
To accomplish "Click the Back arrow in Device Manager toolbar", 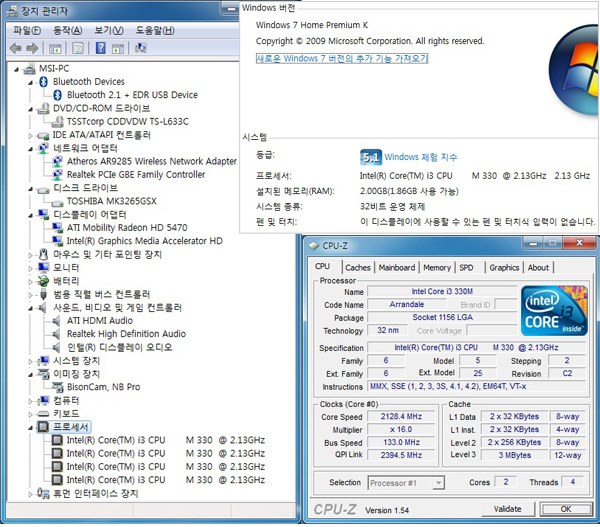I will click(15, 48).
